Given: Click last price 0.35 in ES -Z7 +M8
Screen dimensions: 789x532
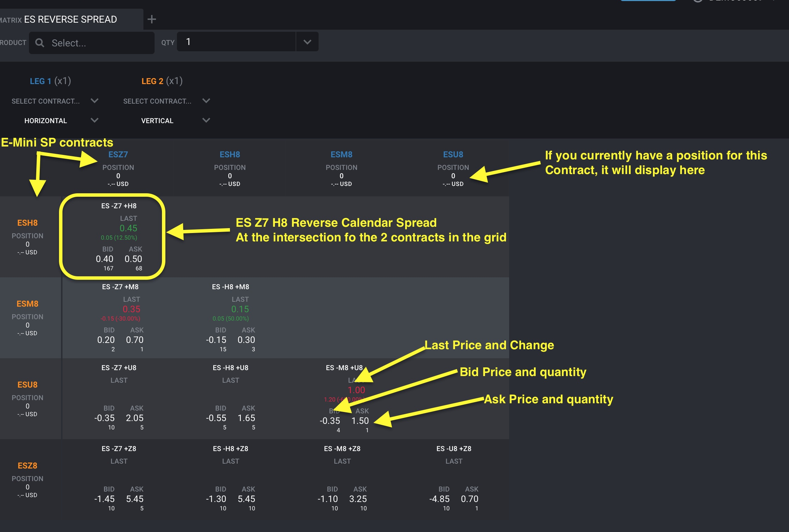Looking at the screenshot, I should (x=131, y=309).
